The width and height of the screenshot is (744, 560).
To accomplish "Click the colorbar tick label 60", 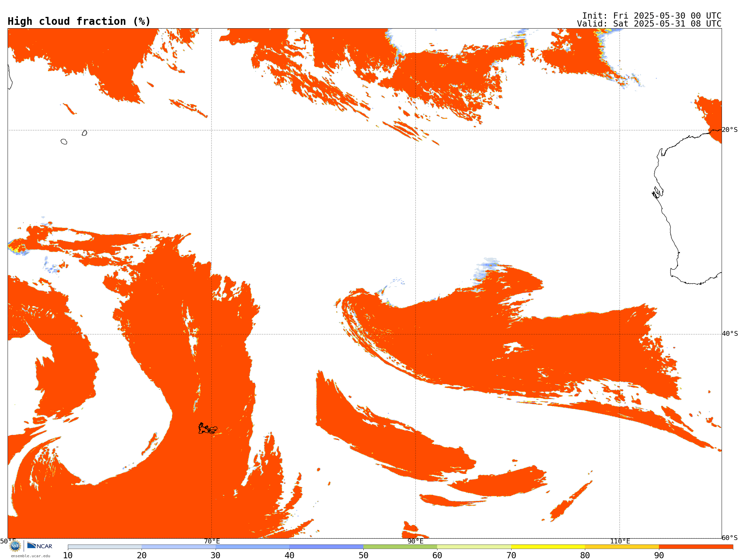I will click(x=437, y=555).
